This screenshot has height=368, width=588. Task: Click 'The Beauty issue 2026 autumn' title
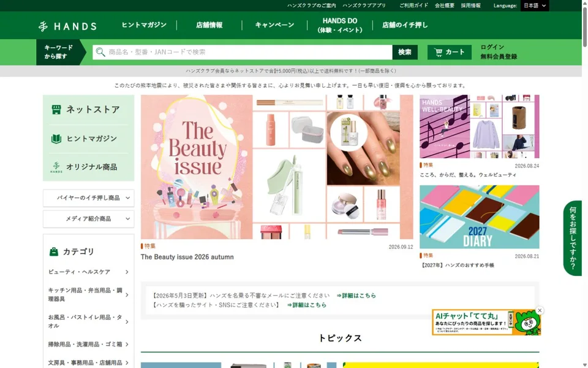coord(187,257)
